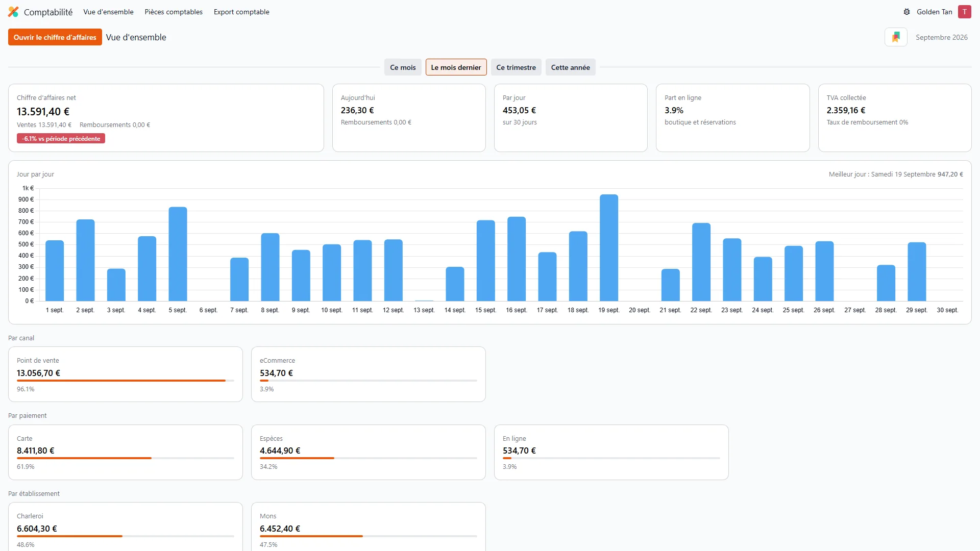Click the Charleroi 6.604,30 € amount
The image size is (980, 551).
(37, 529)
